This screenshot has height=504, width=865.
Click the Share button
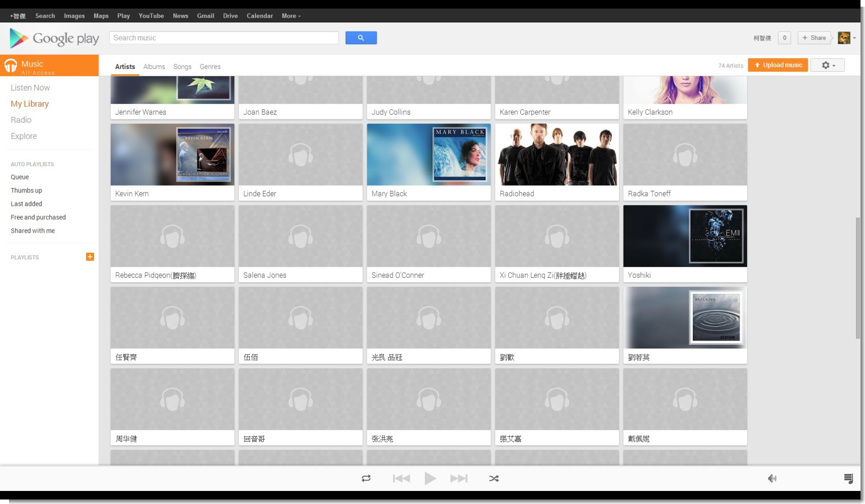tap(814, 38)
